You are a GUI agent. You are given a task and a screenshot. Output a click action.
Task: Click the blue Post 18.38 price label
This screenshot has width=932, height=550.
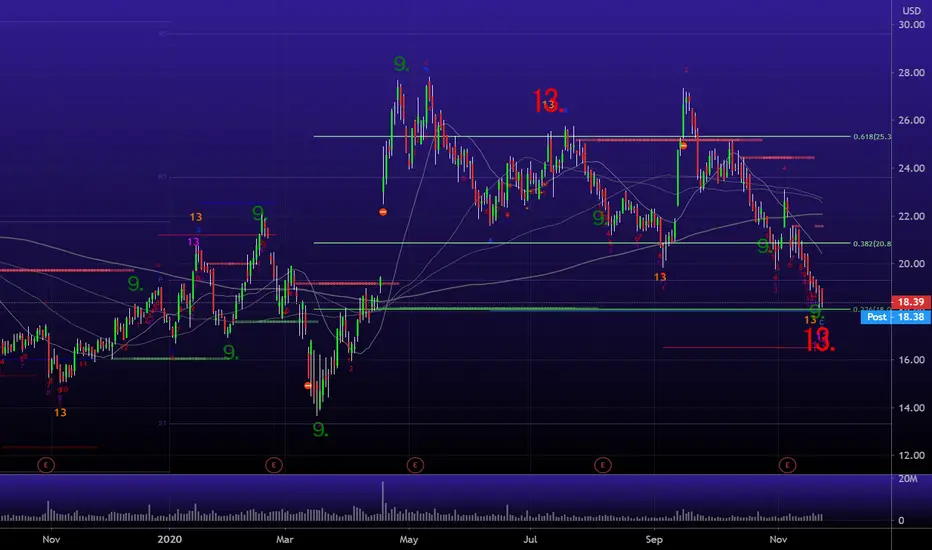(x=896, y=317)
